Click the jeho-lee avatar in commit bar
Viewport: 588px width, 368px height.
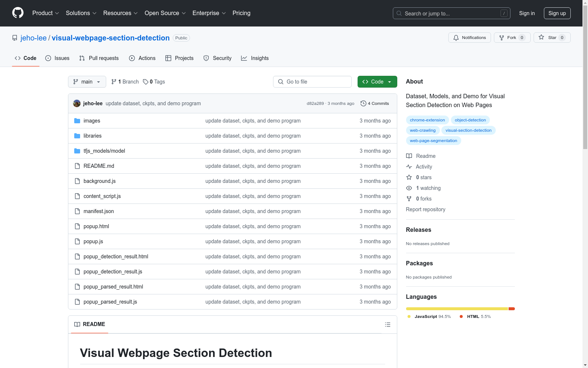pyautogui.click(x=77, y=103)
